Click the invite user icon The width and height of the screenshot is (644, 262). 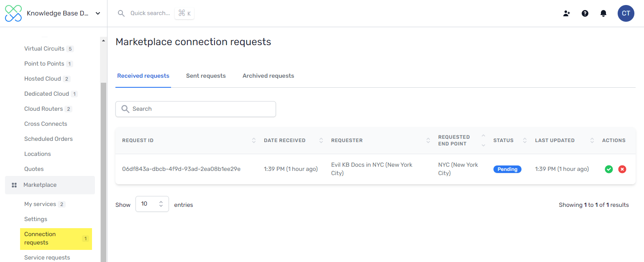click(567, 13)
